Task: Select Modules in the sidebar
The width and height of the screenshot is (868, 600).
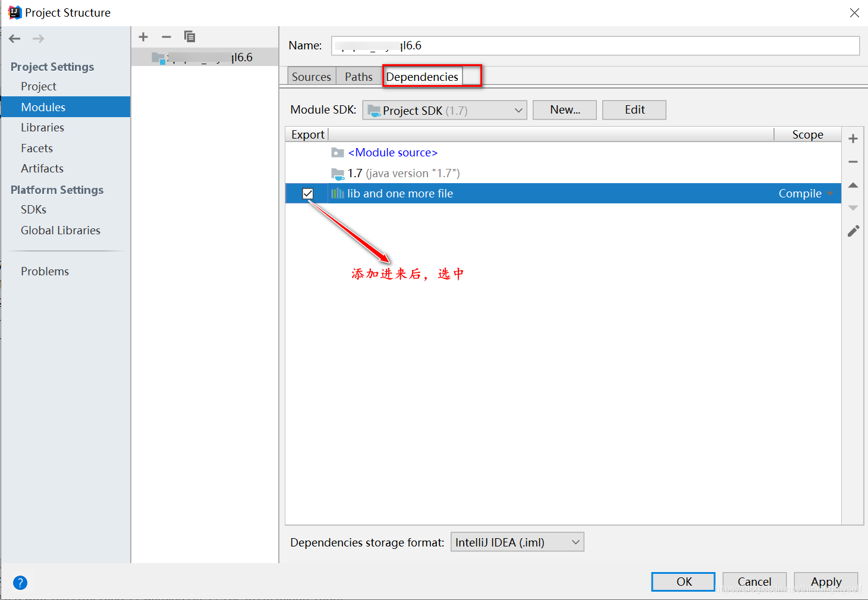Action: 65,107
